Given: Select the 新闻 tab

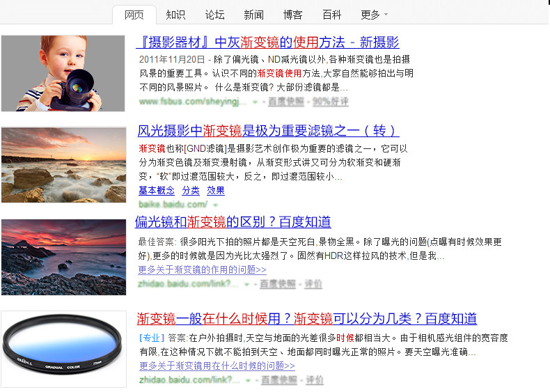Looking at the screenshot, I should (253, 15).
